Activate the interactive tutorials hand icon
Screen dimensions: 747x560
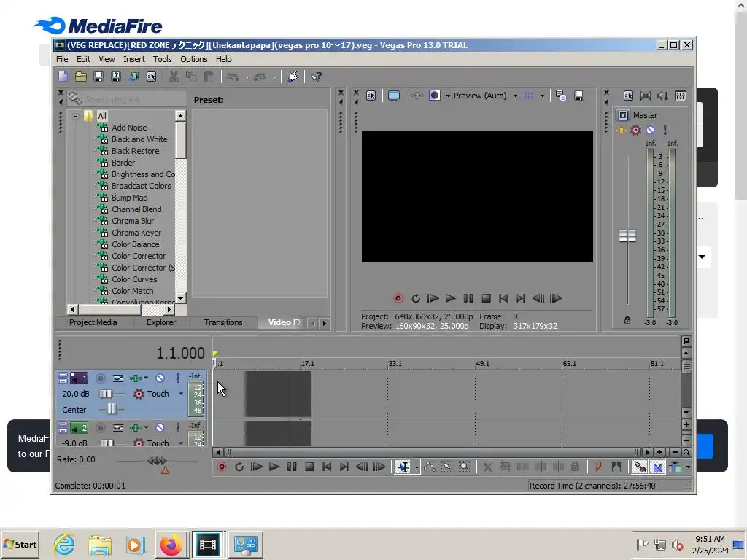293,76
